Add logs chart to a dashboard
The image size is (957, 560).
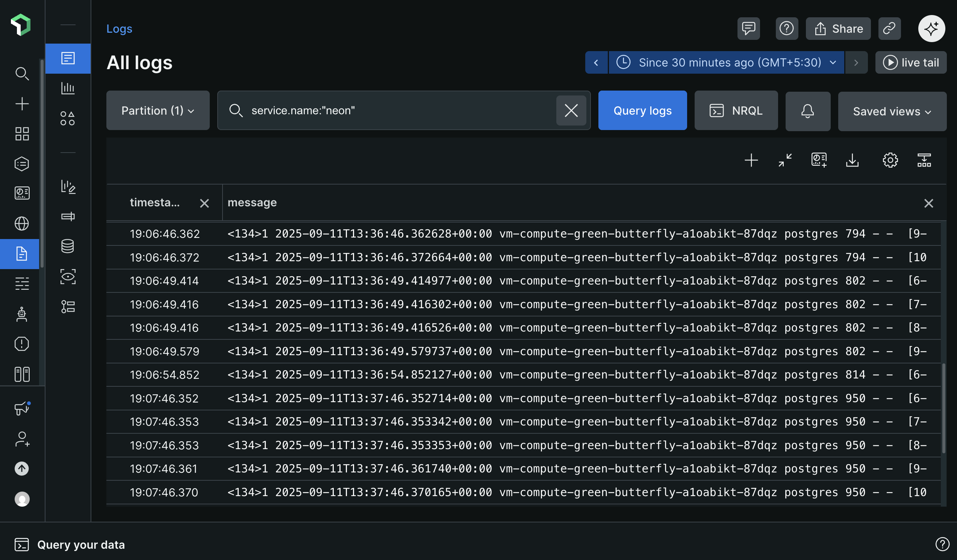click(818, 160)
